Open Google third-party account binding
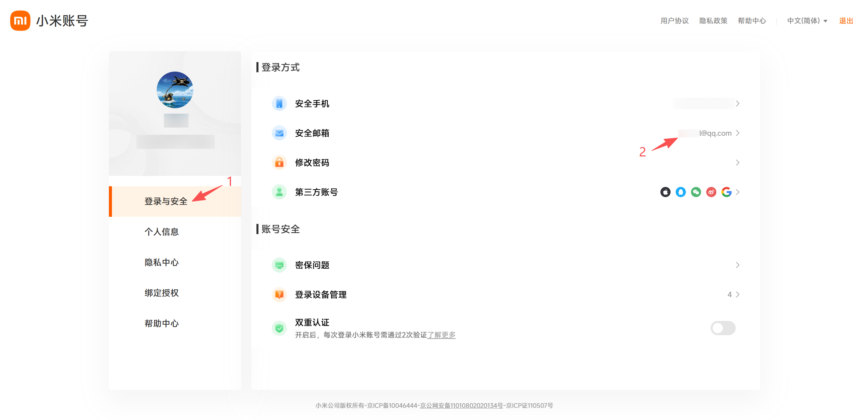This screenshot has height=420, width=868. (x=727, y=192)
